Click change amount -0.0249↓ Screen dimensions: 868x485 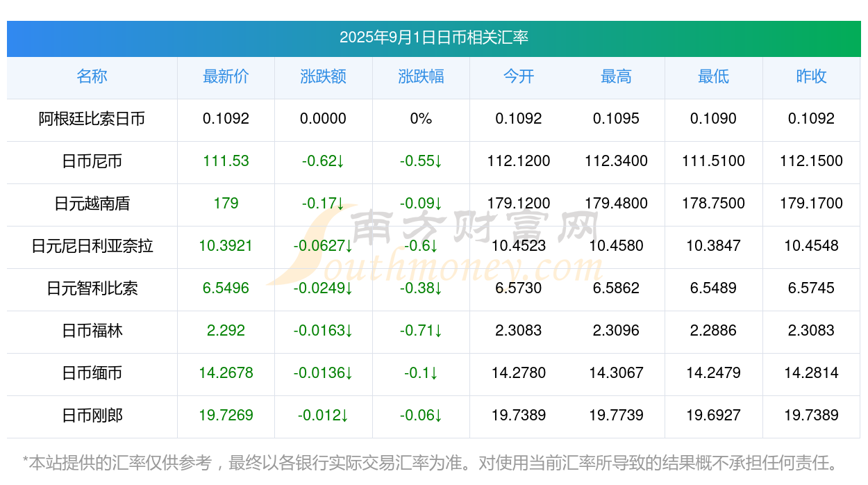pos(324,288)
